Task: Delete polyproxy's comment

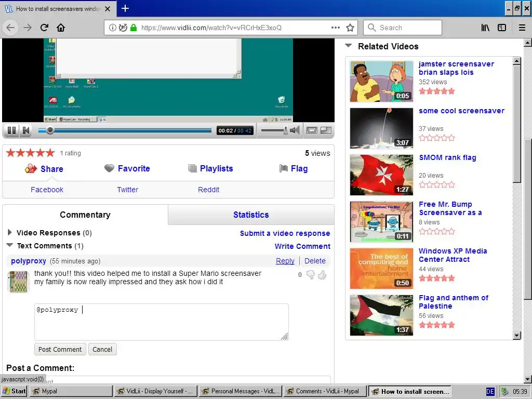Action: [315, 261]
